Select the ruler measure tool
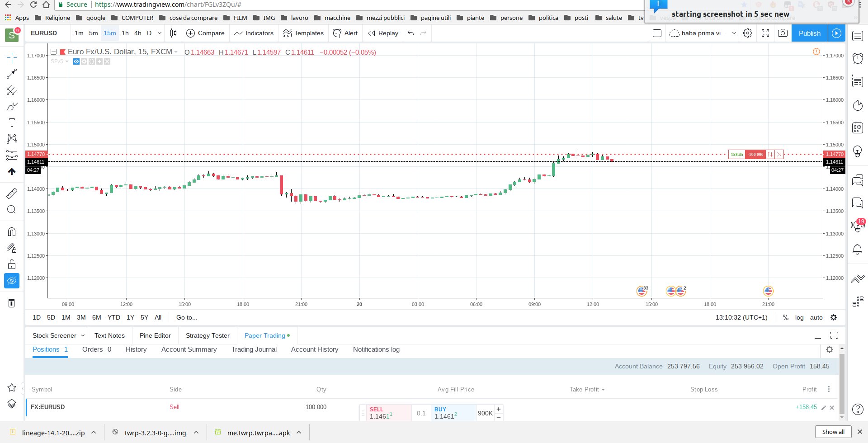 [12, 193]
